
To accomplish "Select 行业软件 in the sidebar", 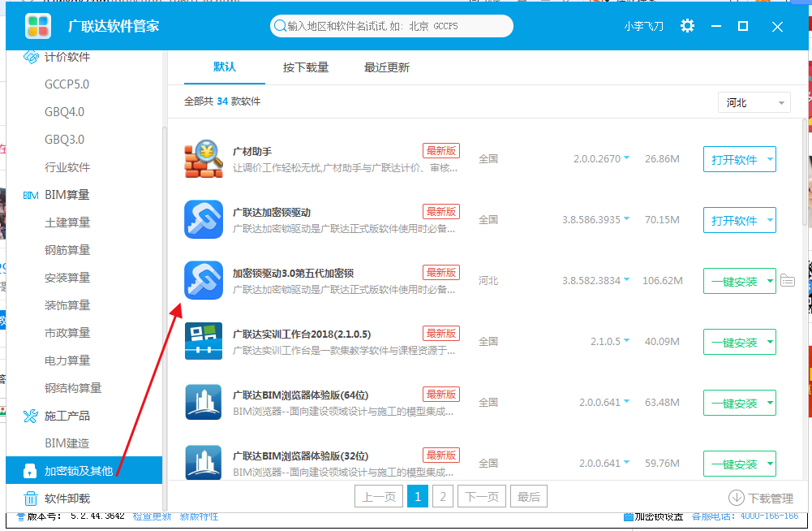I will coord(67,167).
